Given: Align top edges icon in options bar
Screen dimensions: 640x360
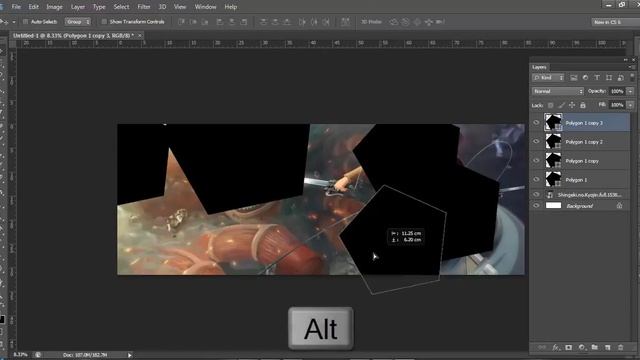Looking at the screenshot, I should pos(181,22).
